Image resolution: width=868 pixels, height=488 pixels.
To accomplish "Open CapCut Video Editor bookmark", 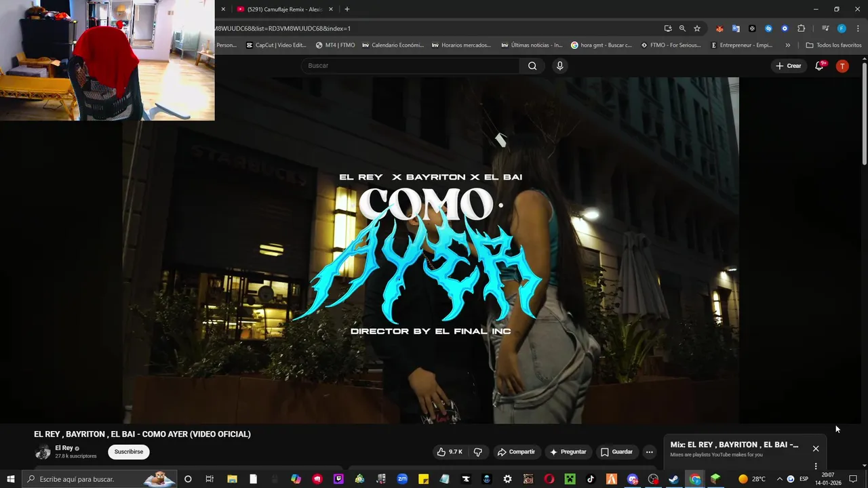I will [x=276, y=45].
